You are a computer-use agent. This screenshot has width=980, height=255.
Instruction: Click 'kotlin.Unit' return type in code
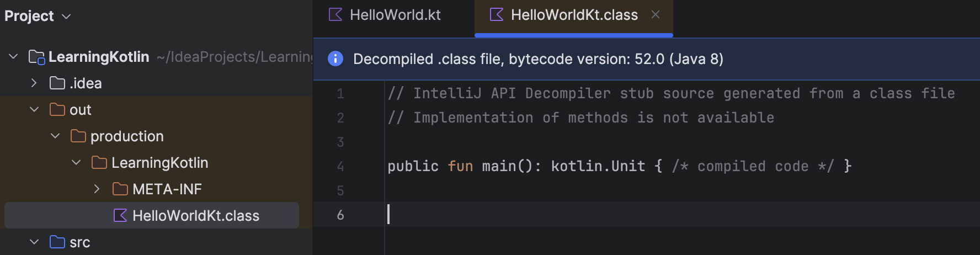click(x=598, y=166)
